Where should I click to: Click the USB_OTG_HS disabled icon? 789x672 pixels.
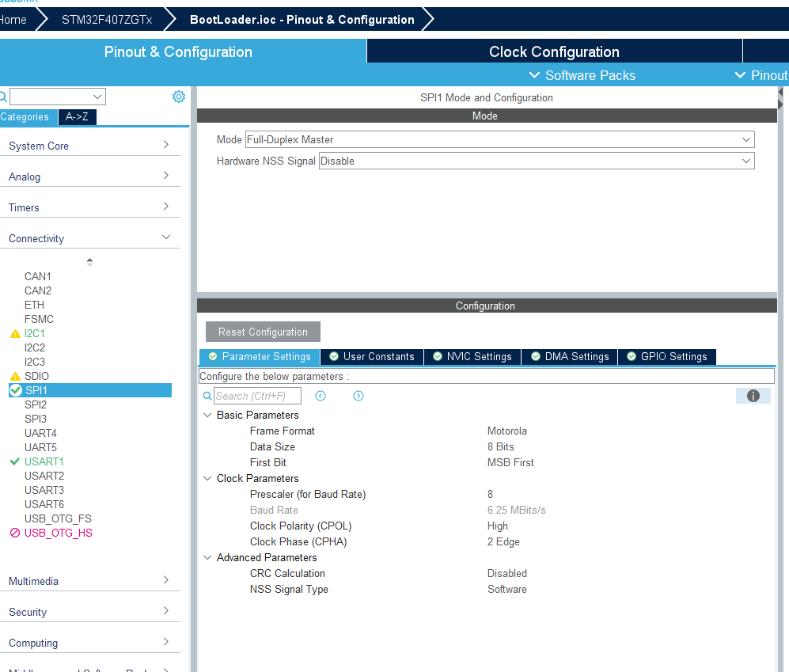(15, 533)
